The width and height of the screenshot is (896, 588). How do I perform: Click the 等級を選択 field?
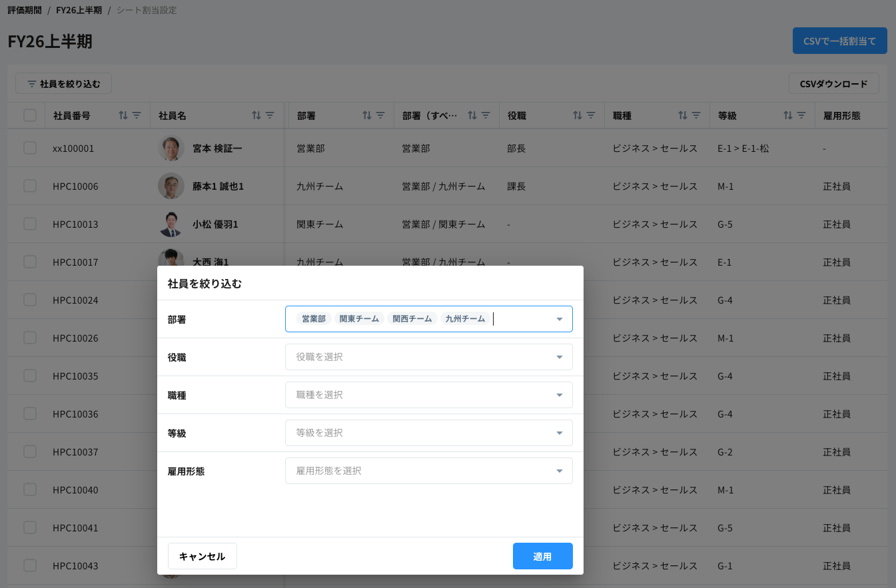[x=428, y=433]
